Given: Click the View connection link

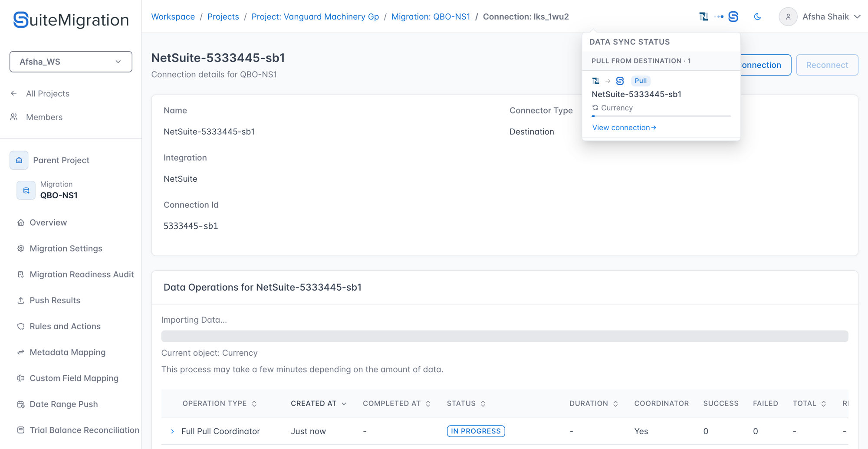Looking at the screenshot, I should tap(624, 128).
